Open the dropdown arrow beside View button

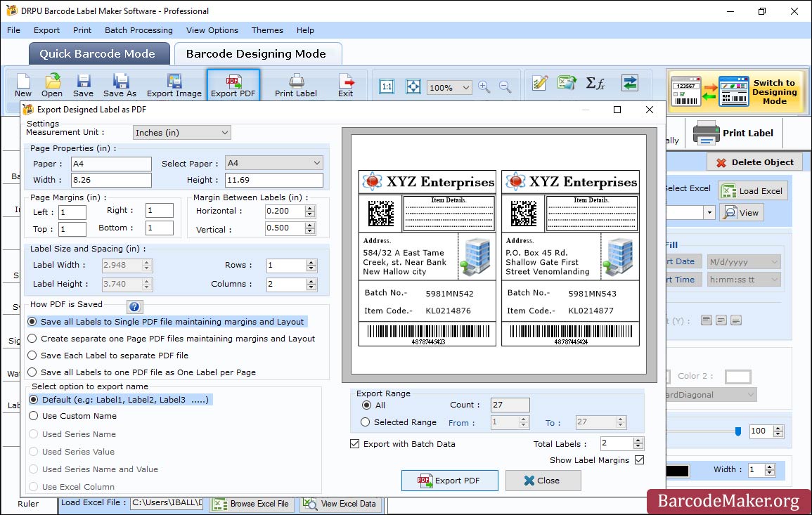(x=709, y=213)
